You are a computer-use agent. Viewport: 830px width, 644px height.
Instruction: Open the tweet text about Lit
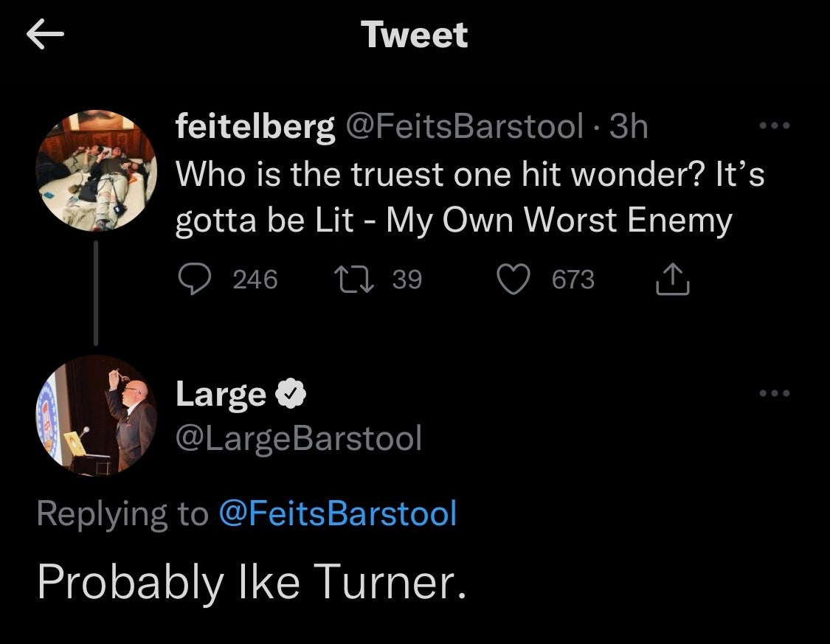tap(469, 198)
